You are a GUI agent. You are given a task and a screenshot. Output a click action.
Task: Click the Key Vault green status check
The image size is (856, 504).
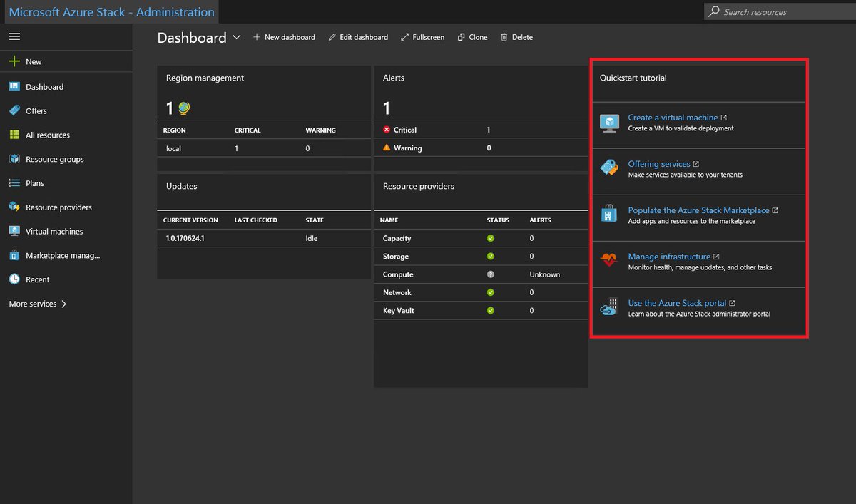coord(491,310)
